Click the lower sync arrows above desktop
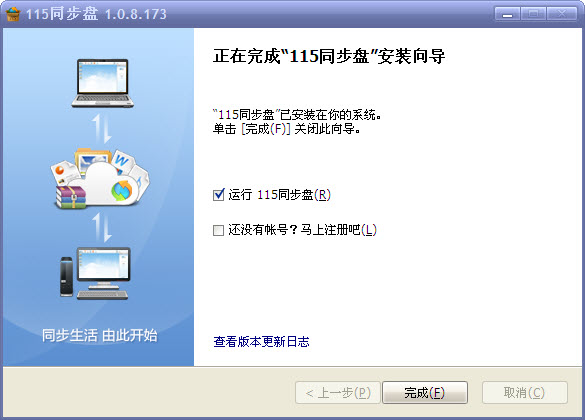Image resolution: width=585 pixels, height=420 pixels. tap(102, 227)
